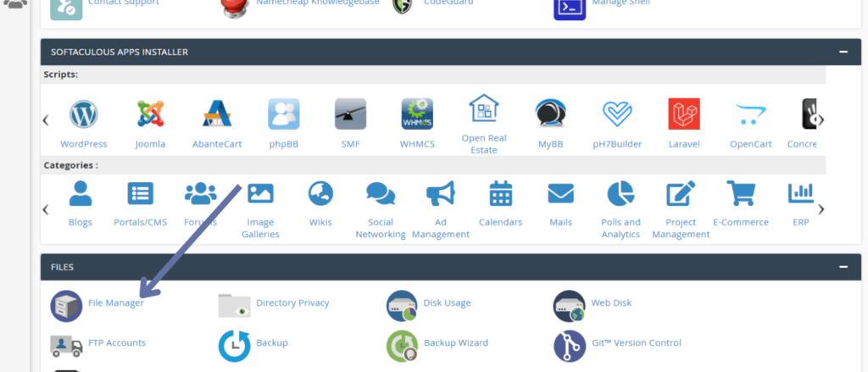Image resolution: width=868 pixels, height=372 pixels.
Task: Open the Web Disk icon
Action: pyautogui.click(x=570, y=306)
